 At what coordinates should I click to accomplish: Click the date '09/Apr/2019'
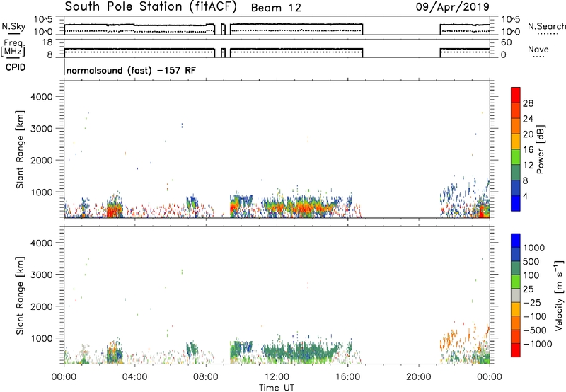(453, 7)
